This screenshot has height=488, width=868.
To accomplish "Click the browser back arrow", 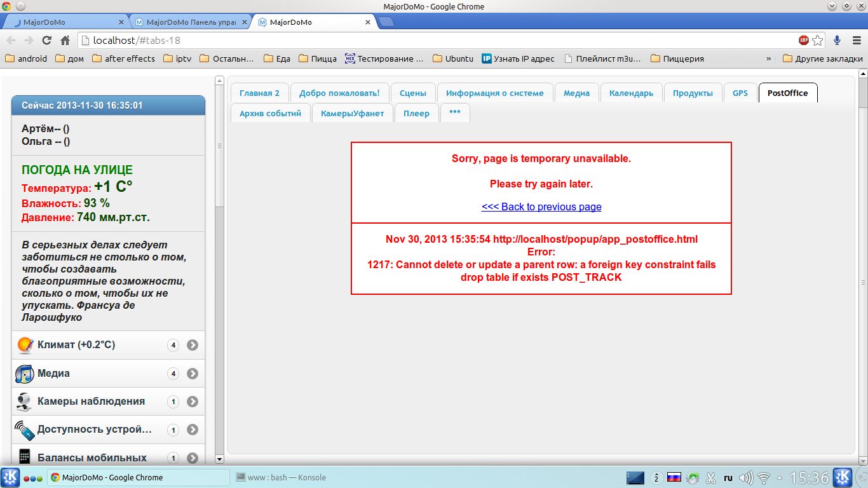I will pyautogui.click(x=11, y=40).
